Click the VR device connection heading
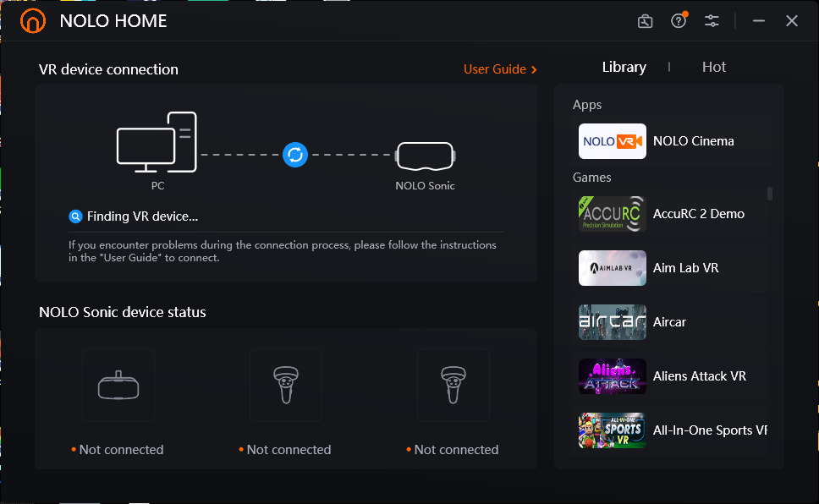 point(108,69)
